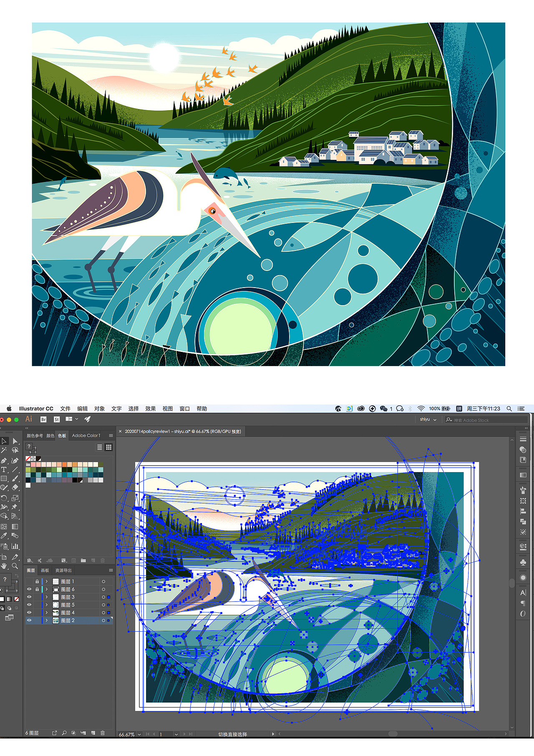Open Adobe Stock via St icon
The height and width of the screenshot is (756, 534).
click(57, 419)
